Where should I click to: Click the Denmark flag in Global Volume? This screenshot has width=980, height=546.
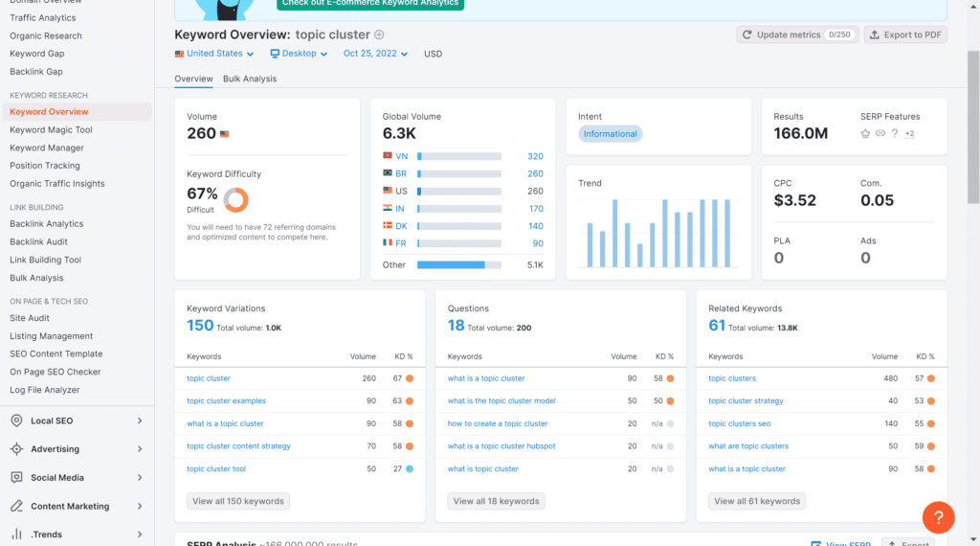tap(388, 226)
